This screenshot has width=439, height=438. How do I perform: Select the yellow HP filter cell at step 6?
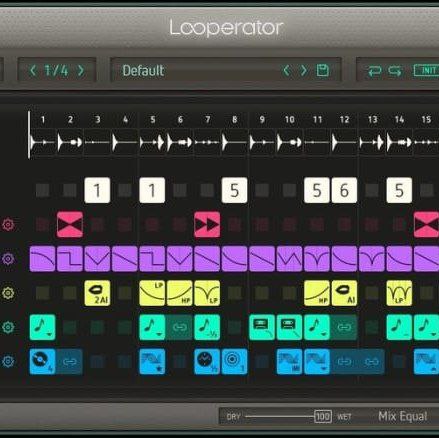[180, 293]
